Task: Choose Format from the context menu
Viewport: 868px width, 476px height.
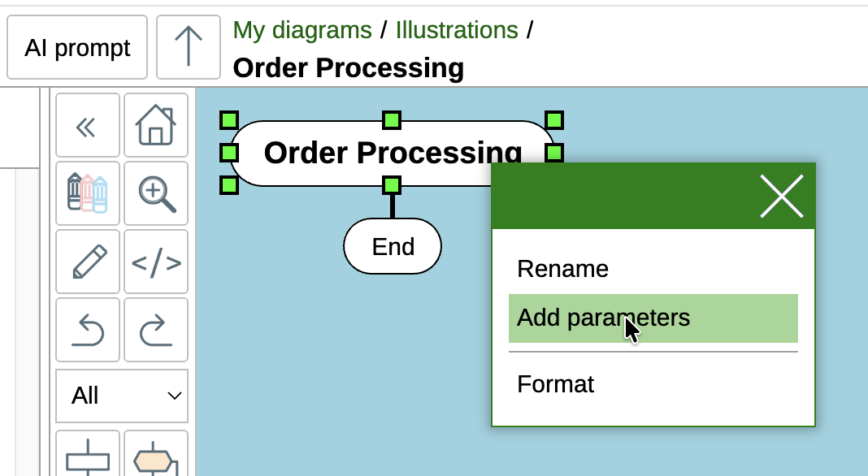Action: [x=556, y=384]
